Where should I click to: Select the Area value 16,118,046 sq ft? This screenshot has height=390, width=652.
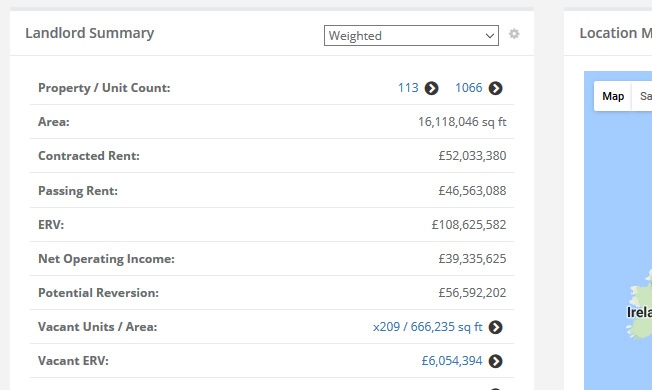[x=462, y=122]
